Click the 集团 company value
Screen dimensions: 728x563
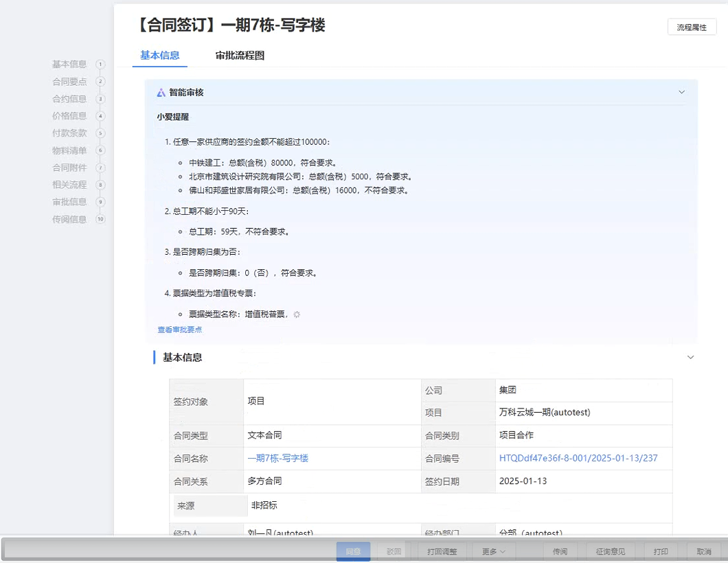pos(508,390)
